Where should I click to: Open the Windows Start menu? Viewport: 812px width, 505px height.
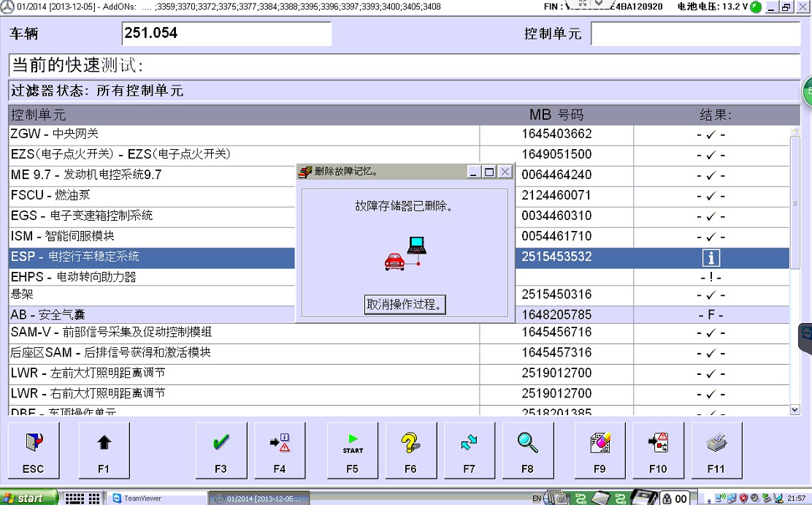tap(29, 498)
